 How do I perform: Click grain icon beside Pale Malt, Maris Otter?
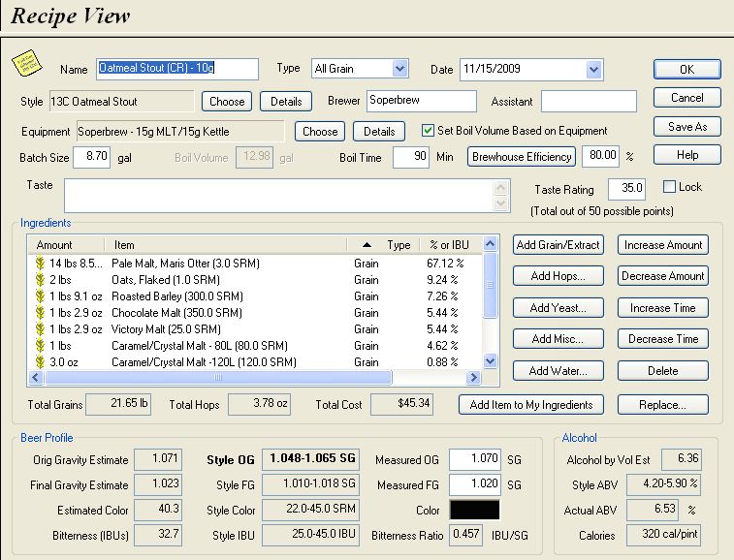tap(41, 264)
